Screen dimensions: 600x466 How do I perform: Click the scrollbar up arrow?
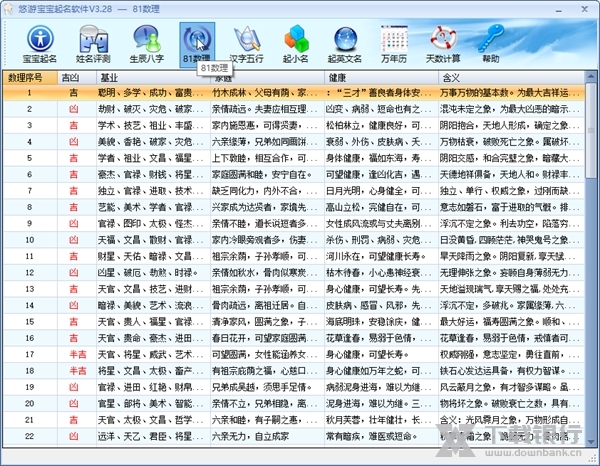click(590, 77)
